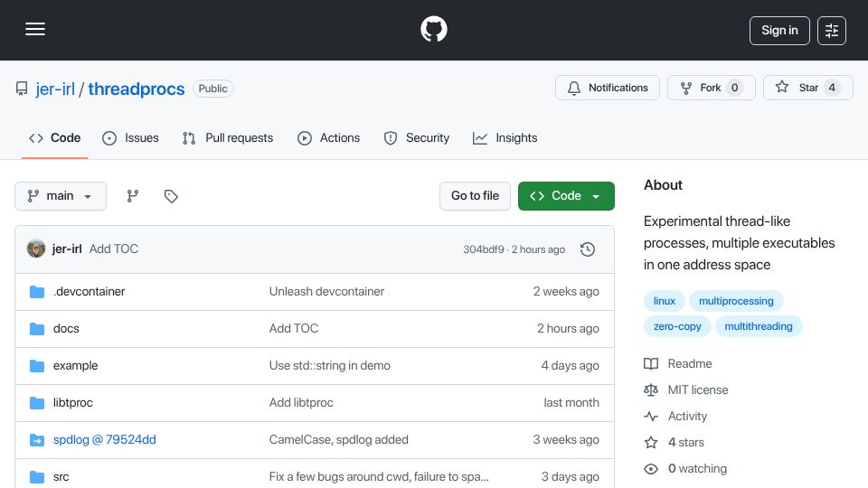Select the linux topic tag
The width and height of the screenshot is (868, 488).
point(665,301)
